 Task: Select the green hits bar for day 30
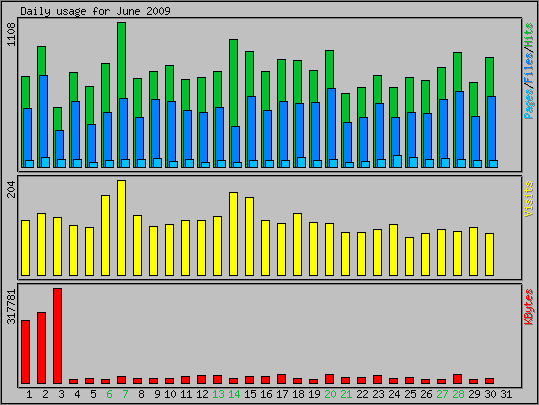490,77
